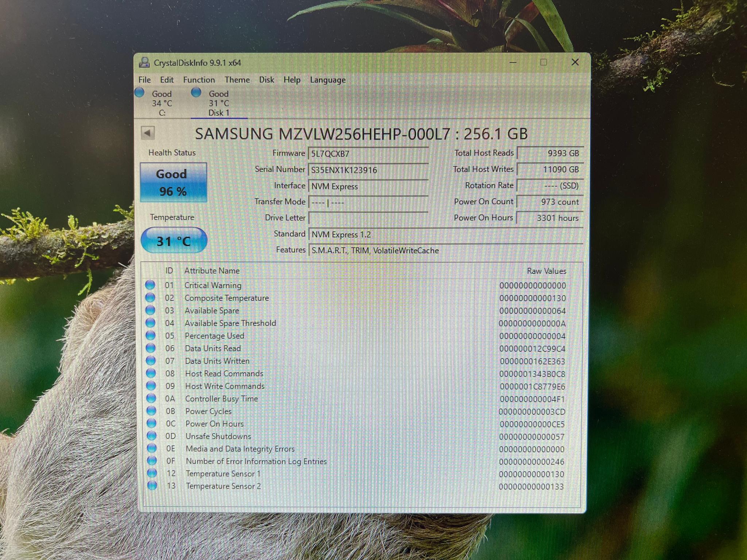Click Power On Count value 973 count
747x560 pixels.
[x=550, y=202]
